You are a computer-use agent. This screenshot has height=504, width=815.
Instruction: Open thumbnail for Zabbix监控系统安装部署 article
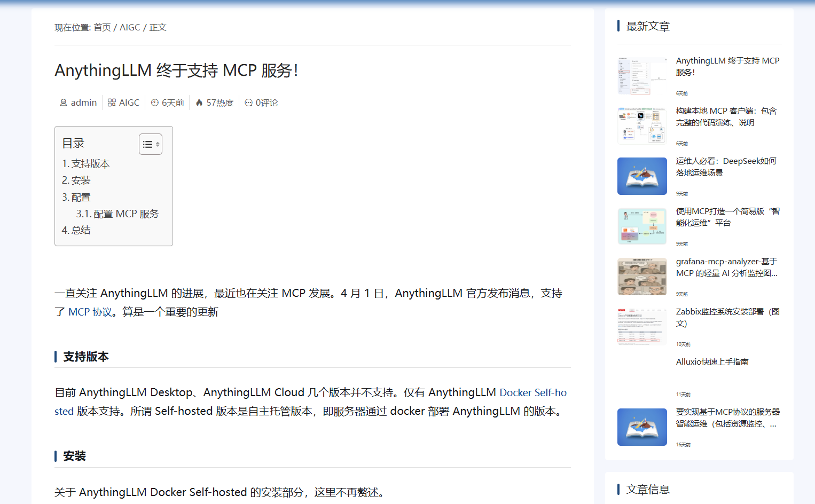(x=642, y=327)
